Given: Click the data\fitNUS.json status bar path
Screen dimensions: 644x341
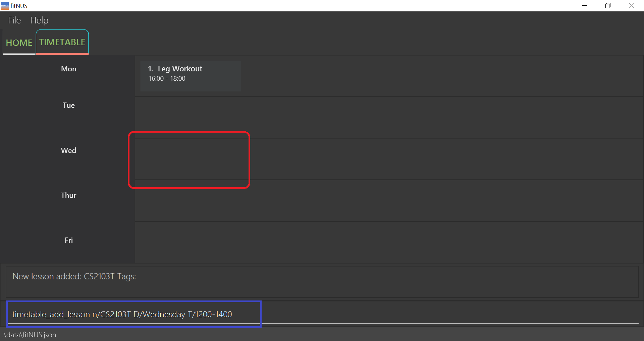Looking at the screenshot, I should pyautogui.click(x=29, y=335).
